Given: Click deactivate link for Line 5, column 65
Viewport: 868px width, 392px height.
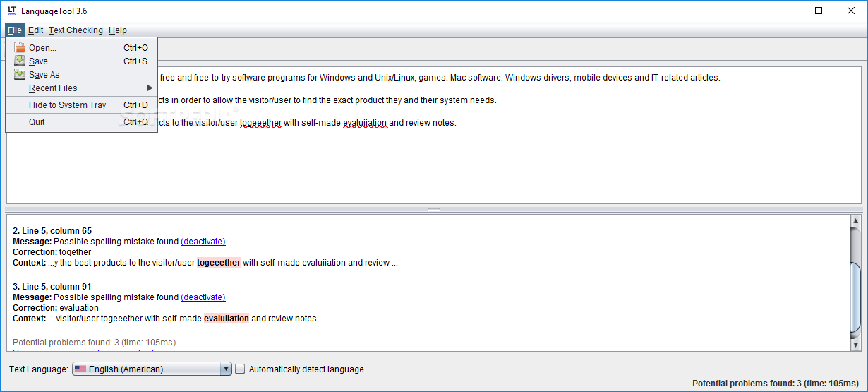Looking at the screenshot, I should click(x=203, y=242).
